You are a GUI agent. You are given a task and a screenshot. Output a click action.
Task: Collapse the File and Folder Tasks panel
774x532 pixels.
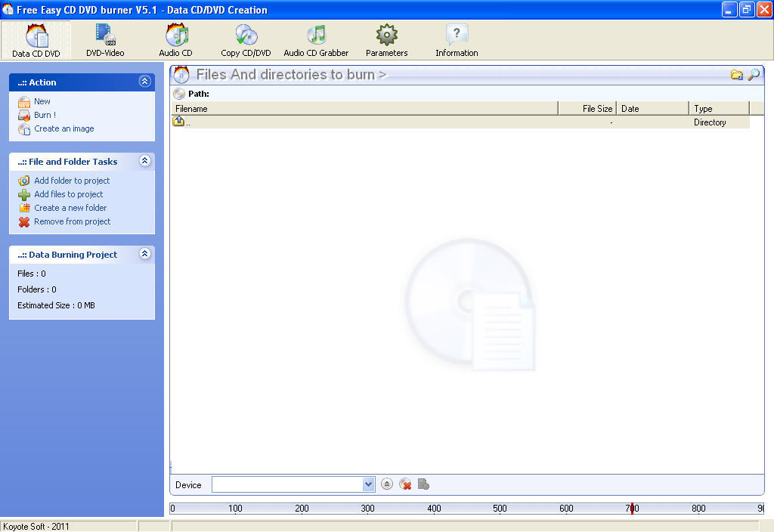coord(144,161)
